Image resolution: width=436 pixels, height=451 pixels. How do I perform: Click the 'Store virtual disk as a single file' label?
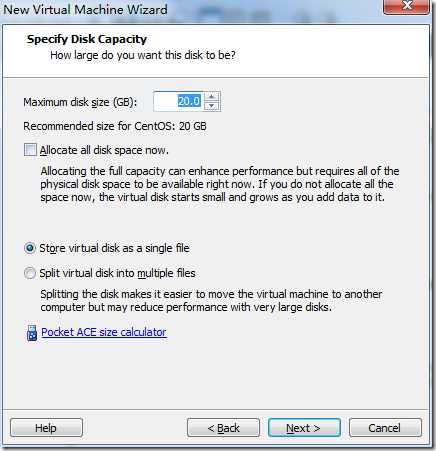(x=114, y=248)
